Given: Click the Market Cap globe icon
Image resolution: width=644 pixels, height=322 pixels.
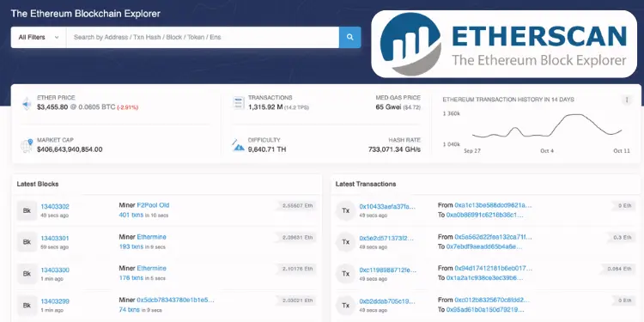Looking at the screenshot, I should point(27,145).
